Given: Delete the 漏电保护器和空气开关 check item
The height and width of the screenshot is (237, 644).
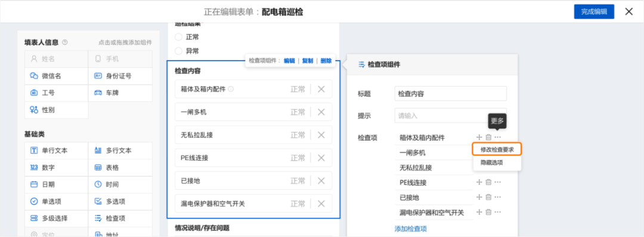Looking at the screenshot, I should tap(488, 213).
